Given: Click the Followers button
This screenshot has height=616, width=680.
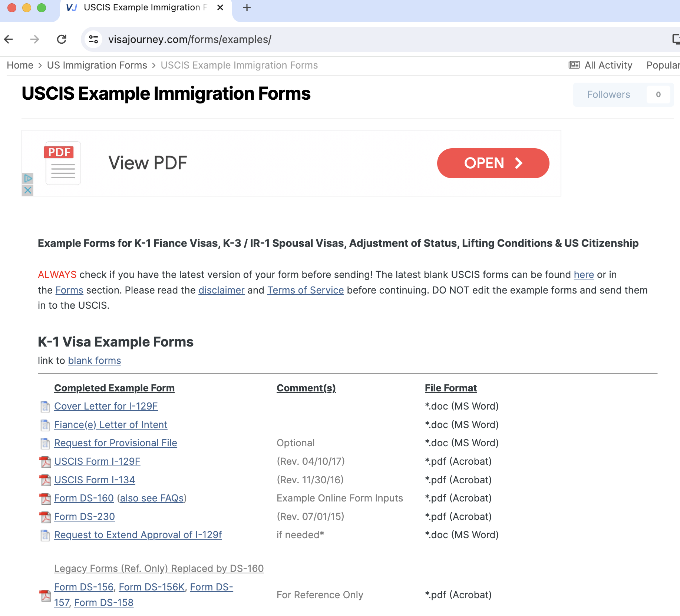Looking at the screenshot, I should click(608, 95).
